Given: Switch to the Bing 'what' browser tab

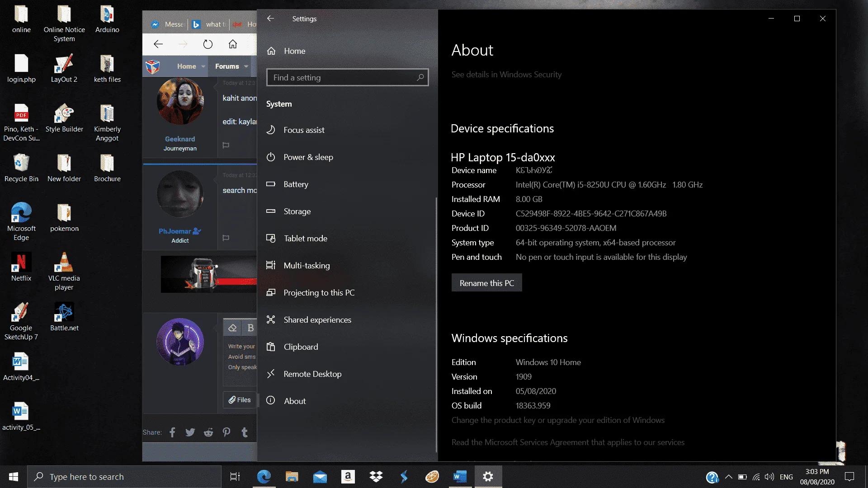Looking at the screenshot, I should click(210, 24).
